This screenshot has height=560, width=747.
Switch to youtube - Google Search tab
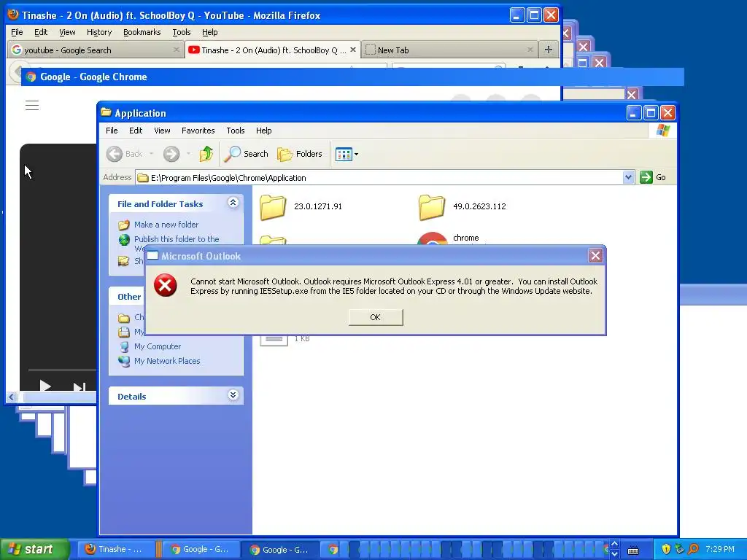[96, 50]
